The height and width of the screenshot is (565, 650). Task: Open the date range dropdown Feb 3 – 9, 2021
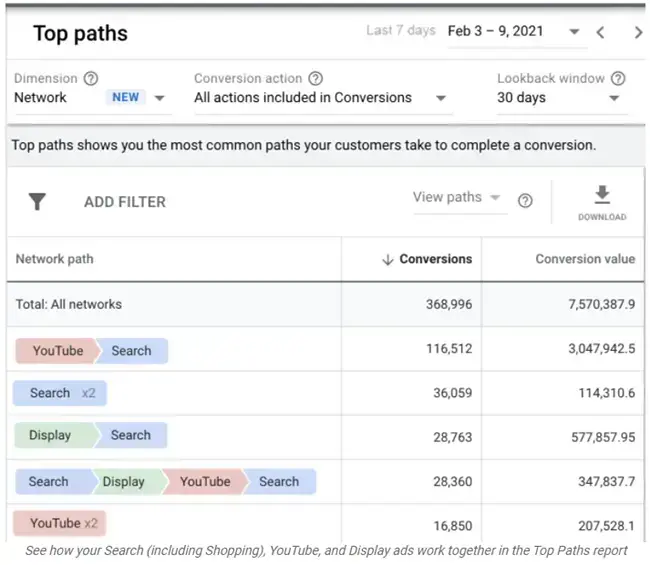tap(517, 32)
